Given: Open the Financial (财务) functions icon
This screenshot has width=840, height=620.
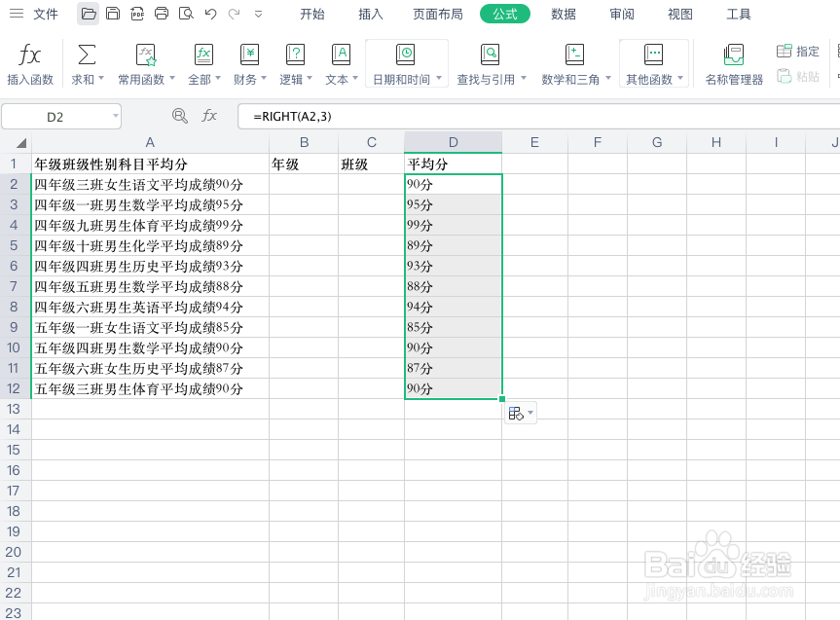Looking at the screenshot, I should (x=249, y=60).
